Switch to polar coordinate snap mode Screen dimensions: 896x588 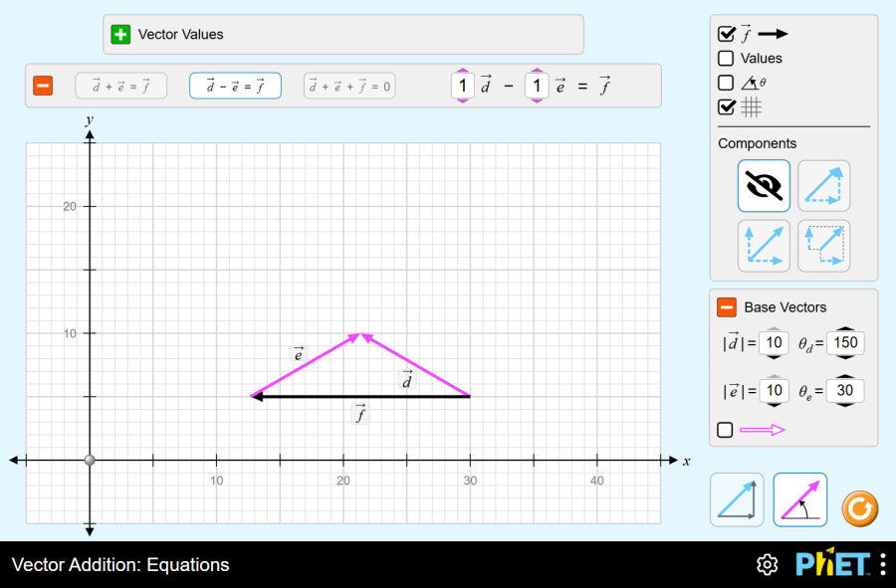coord(800,499)
